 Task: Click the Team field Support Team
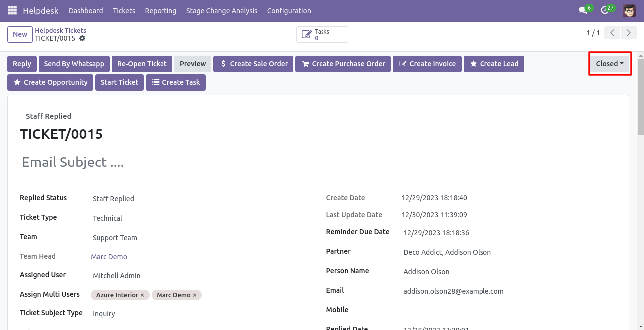[115, 238]
